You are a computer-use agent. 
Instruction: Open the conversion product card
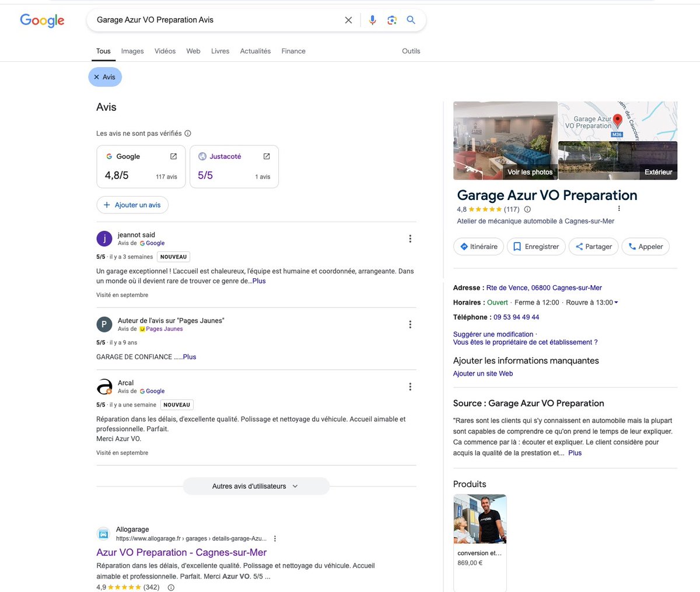click(480, 542)
